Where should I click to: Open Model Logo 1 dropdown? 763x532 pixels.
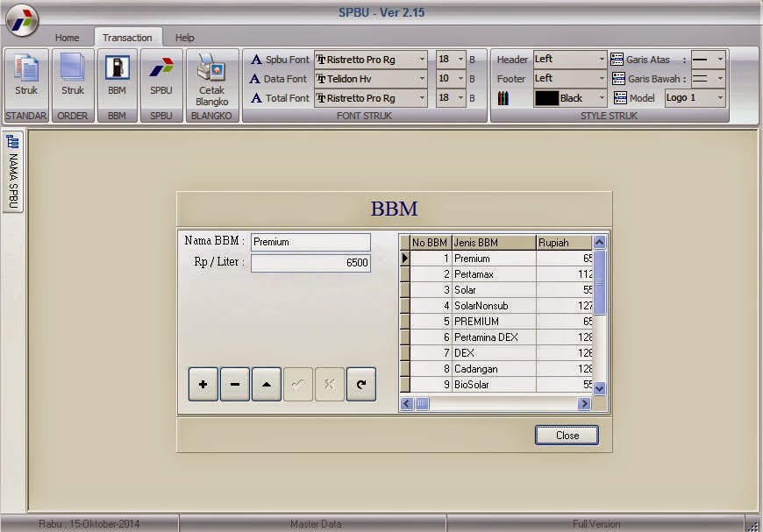coord(720,98)
